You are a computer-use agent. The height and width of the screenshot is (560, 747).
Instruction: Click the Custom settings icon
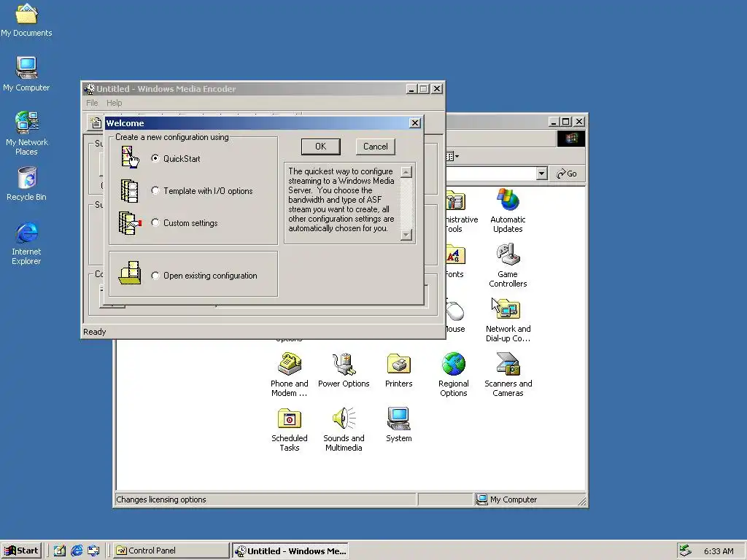pyautogui.click(x=130, y=223)
